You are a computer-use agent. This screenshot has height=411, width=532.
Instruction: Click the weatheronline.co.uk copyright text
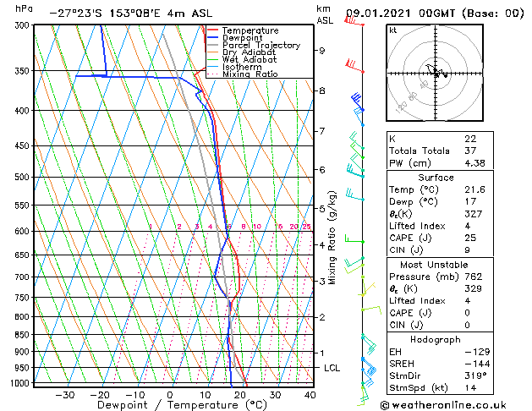click(443, 405)
